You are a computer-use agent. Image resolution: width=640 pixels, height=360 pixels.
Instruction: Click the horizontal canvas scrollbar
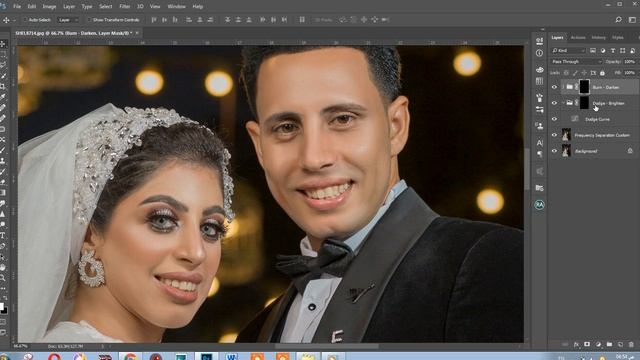pyautogui.click(x=327, y=347)
